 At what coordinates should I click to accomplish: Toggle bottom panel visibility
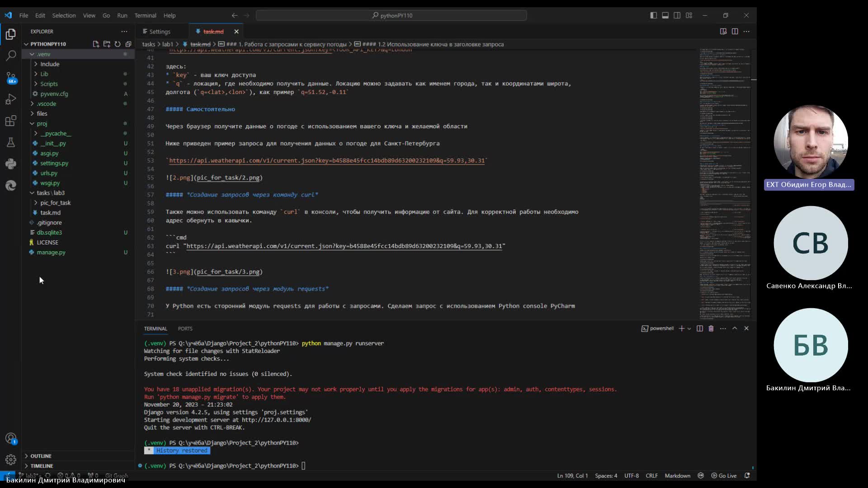click(665, 15)
